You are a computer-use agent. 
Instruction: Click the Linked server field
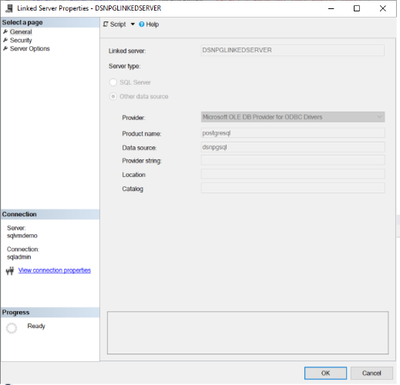[293, 50]
